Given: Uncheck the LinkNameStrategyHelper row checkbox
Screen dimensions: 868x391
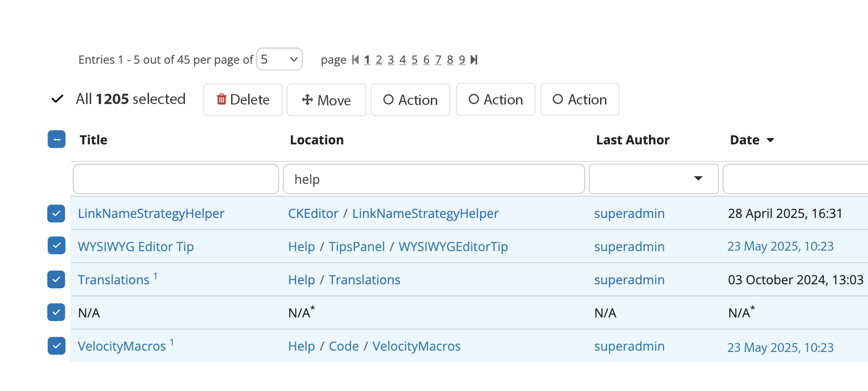Looking at the screenshot, I should pyautogui.click(x=57, y=213).
